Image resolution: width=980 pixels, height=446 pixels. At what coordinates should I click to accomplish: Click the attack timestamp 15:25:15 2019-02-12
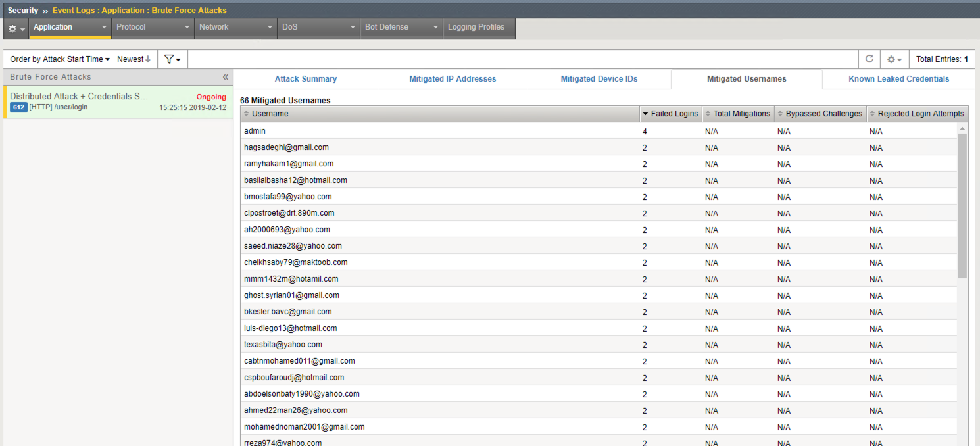click(x=193, y=107)
